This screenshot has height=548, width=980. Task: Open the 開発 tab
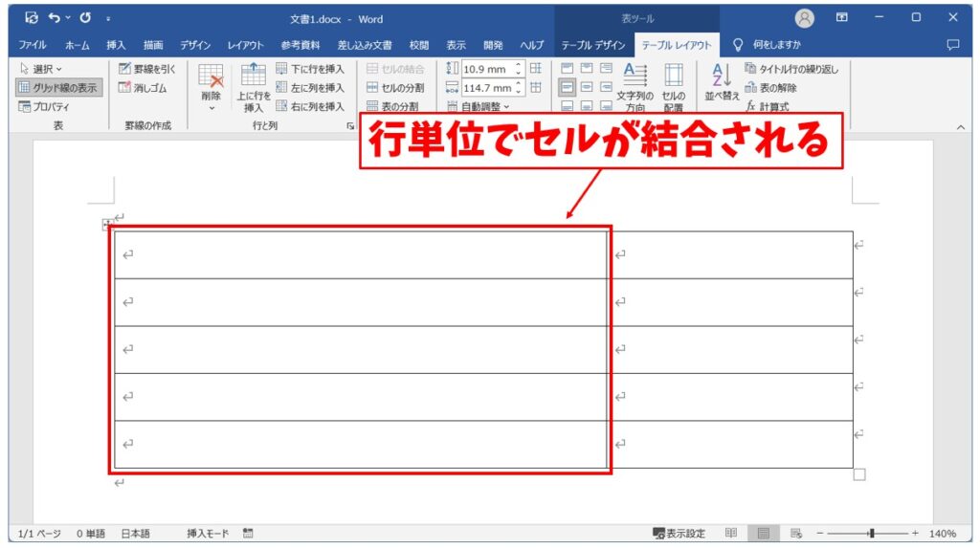point(493,45)
